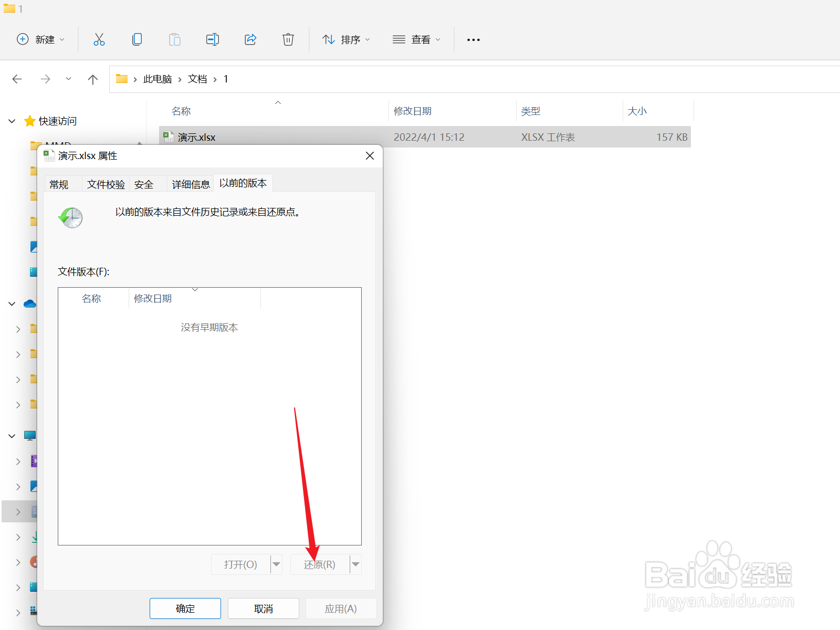Image resolution: width=840 pixels, height=630 pixels.
Task: Collapse the 快速访问 section chevron
Action: pos(12,121)
